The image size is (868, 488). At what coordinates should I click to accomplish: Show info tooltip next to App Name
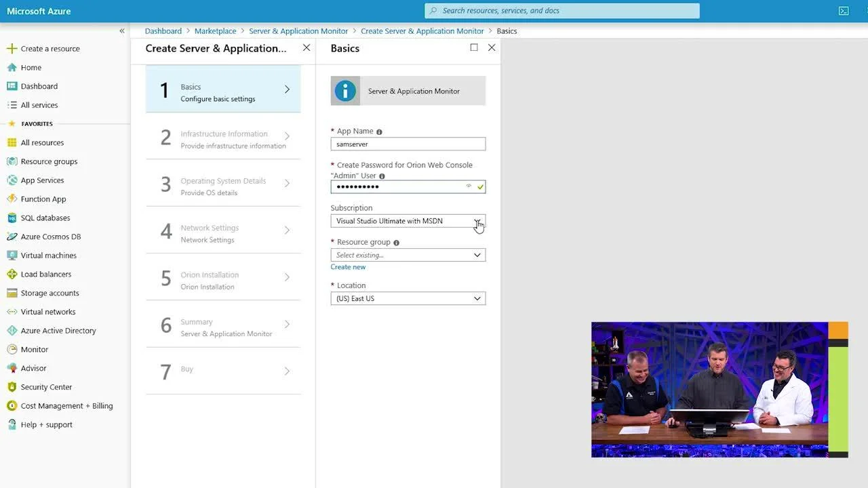tap(379, 131)
